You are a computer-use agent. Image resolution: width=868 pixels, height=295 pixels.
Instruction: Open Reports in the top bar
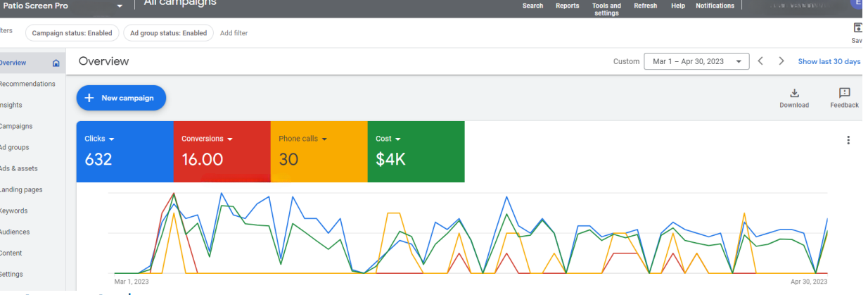pyautogui.click(x=568, y=6)
